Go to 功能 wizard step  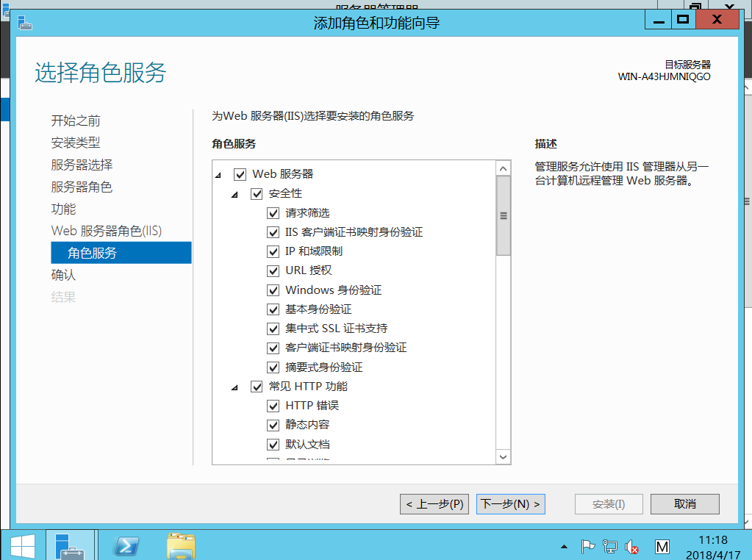pyautogui.click(x=63, y=209)
